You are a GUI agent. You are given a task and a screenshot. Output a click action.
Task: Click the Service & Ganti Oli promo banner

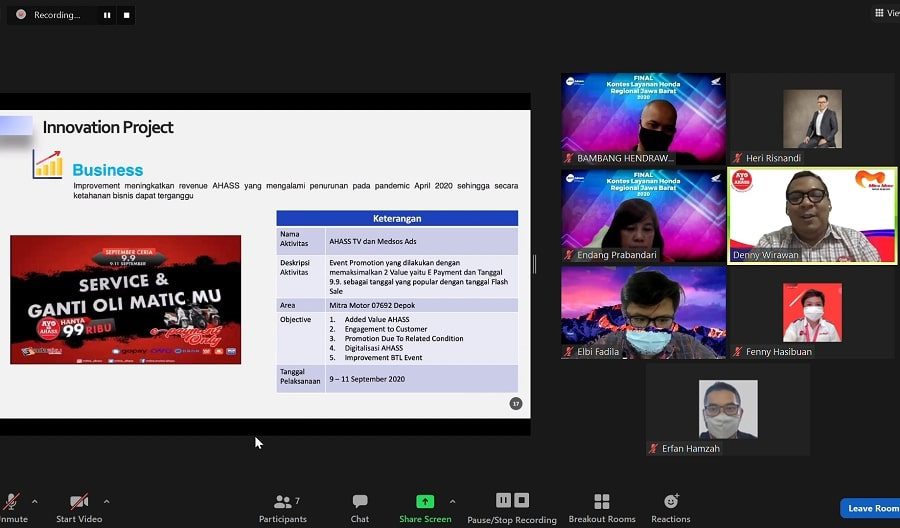[x=126, y=300]
